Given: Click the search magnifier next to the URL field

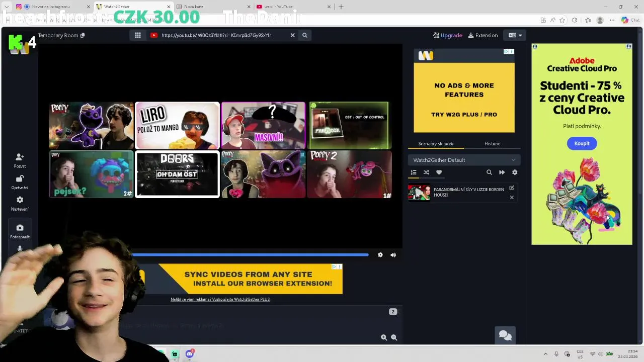Looking at the screenshot, I should click(x=304, y=35).
